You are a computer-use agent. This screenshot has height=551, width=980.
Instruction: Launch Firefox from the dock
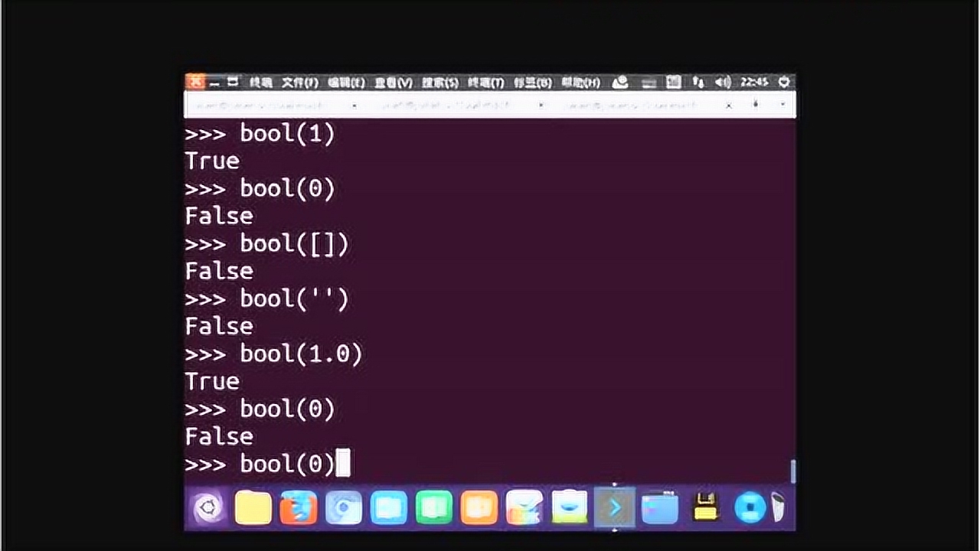(299, 508)
